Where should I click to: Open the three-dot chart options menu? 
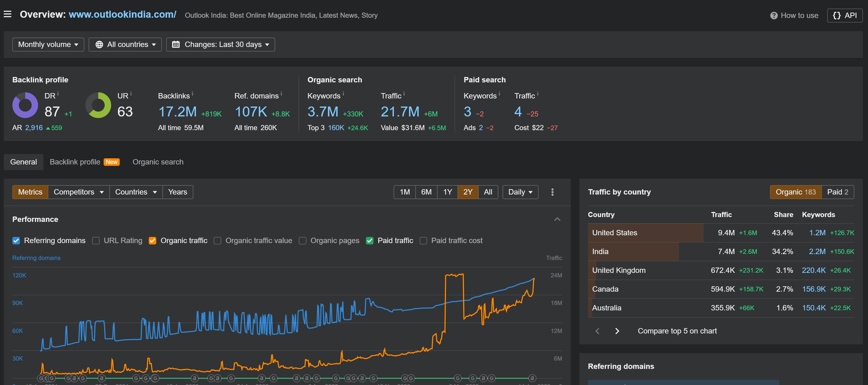point(552,192)
